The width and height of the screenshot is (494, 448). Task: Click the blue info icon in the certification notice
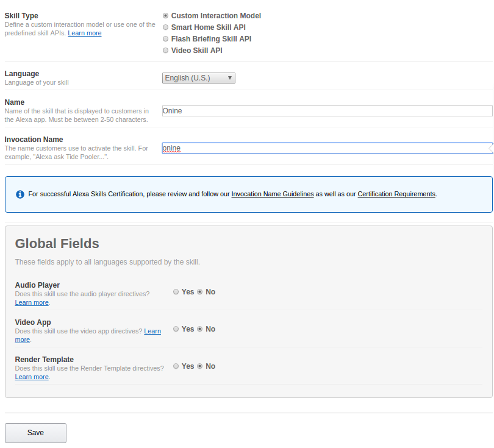[20, 194]
